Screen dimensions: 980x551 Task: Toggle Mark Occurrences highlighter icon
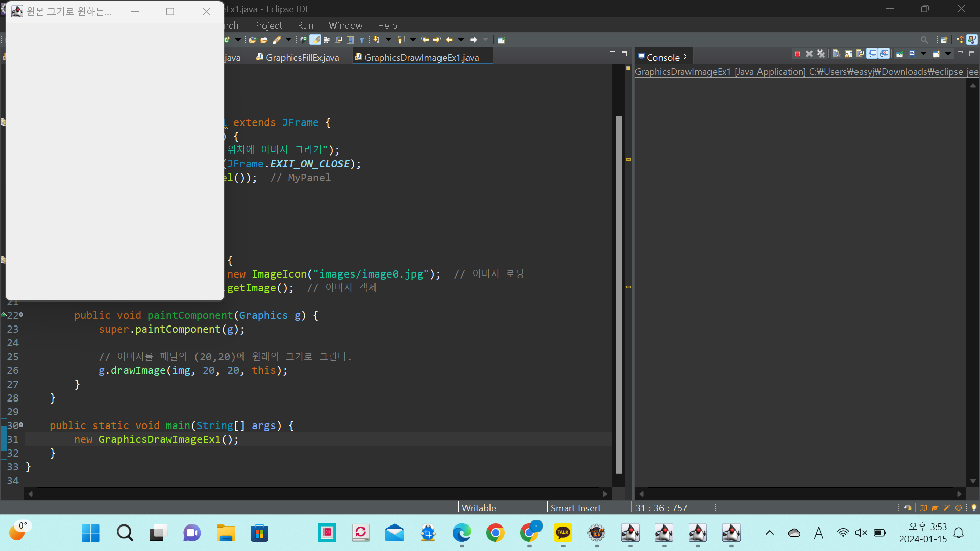pyautogui.click(x=315, y=40)
